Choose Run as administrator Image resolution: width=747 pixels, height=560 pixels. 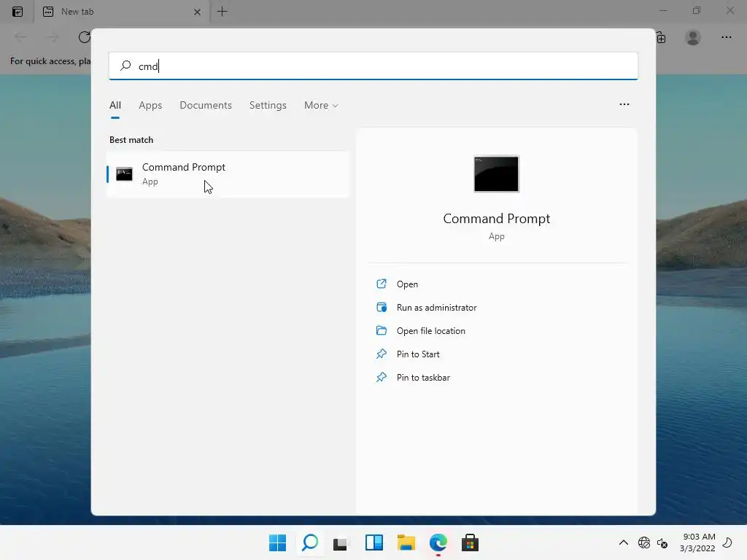coord(436,308)
